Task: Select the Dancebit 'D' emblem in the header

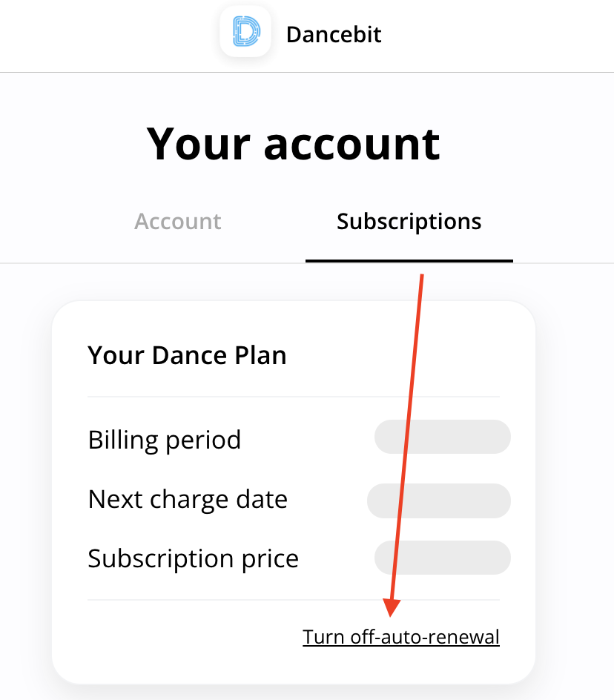Action: 245,31
